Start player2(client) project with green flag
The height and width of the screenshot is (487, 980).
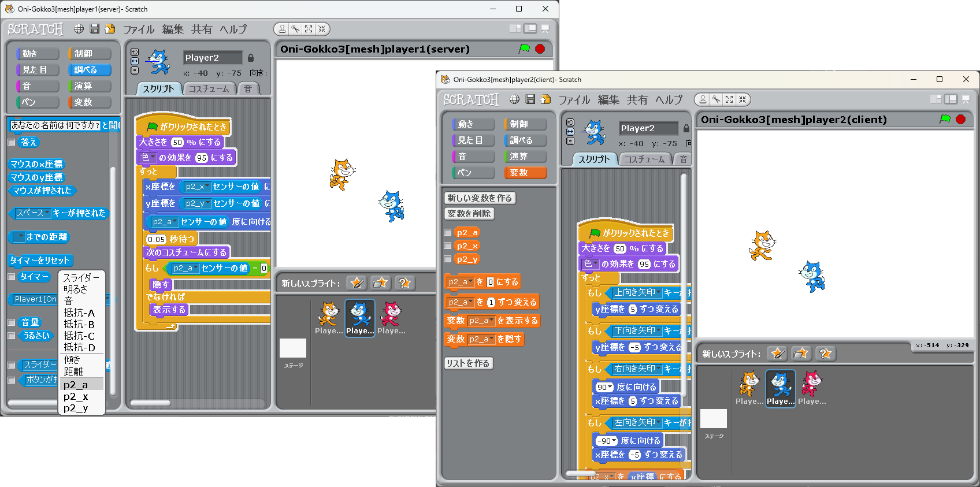click(945, 119)
